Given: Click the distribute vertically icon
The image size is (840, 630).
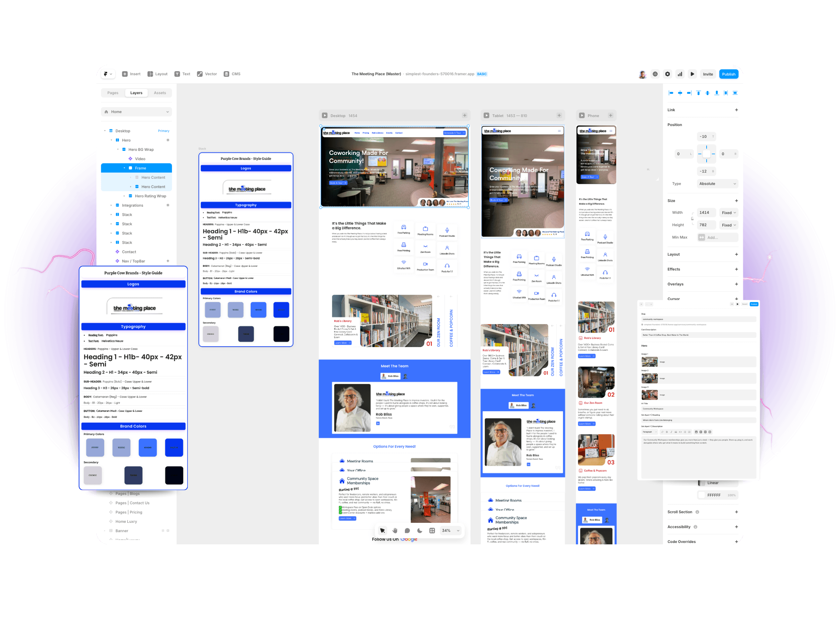Looking at the screenshot, I should coord(735,93).
